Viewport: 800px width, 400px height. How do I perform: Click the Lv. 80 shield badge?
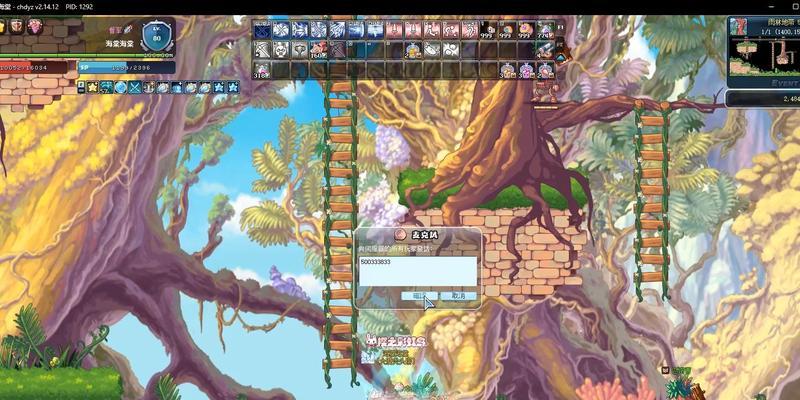click(x=156, y=36)
